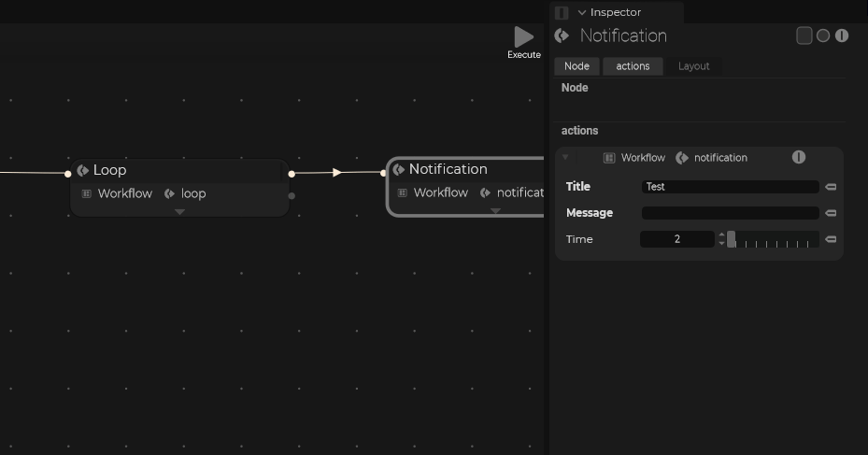Click the link icon next to Message
The height and width of the screenshot is (455, 868).
[x=831, y=213]
